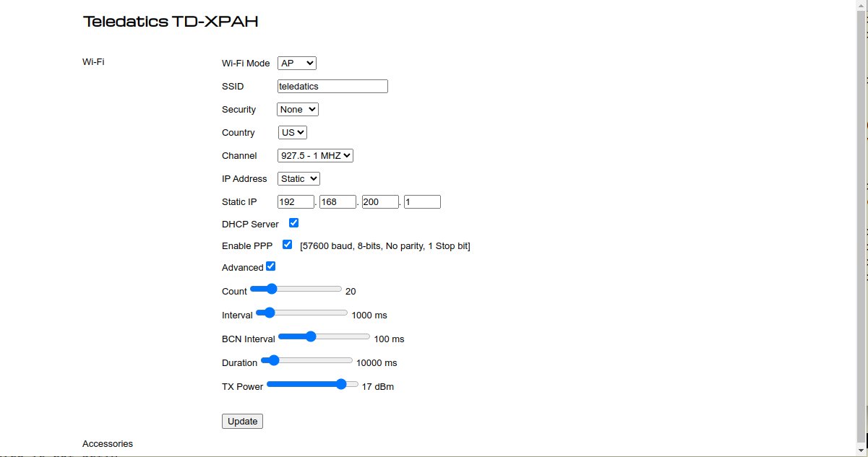868x457 pixels.
Task: Click the first Static IP octet field 192
Action: (x=296, y=202)
